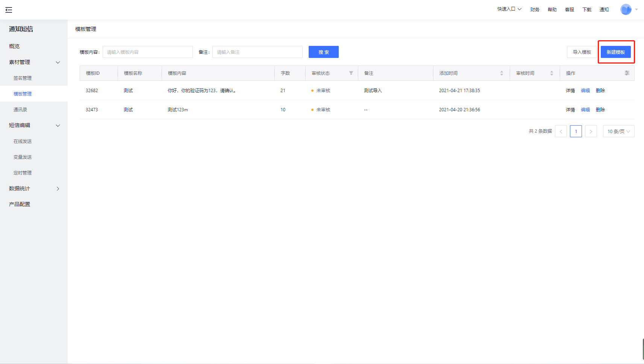
Task: Go to previous page arrow
Action: tap(561, 131)
